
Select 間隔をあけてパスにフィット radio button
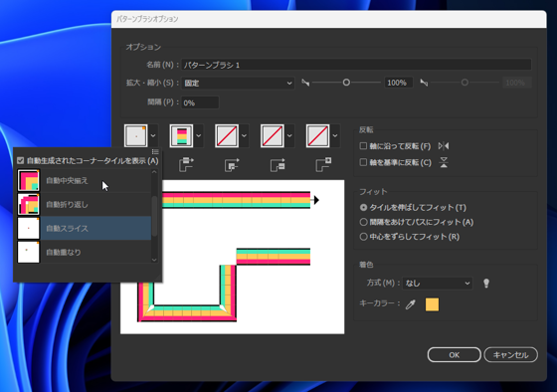(x=363, y=222)
